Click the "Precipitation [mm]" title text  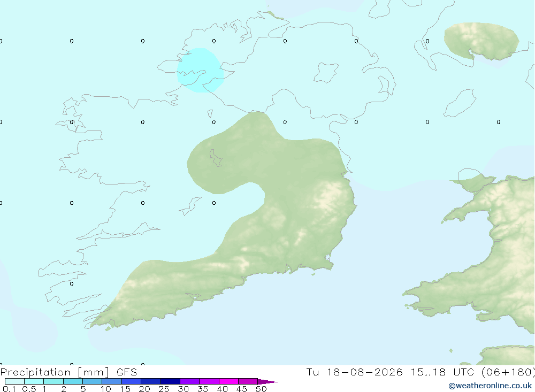click(x=55, y=372)
